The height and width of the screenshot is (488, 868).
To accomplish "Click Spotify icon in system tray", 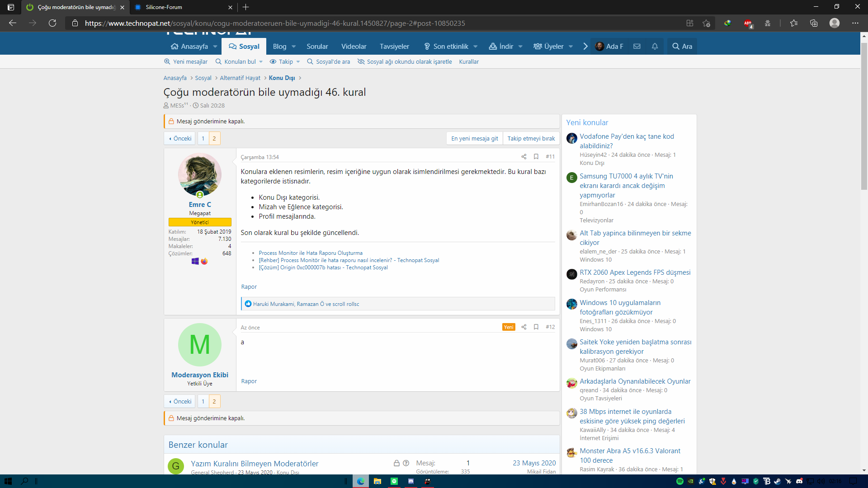I will pos(679,481).
